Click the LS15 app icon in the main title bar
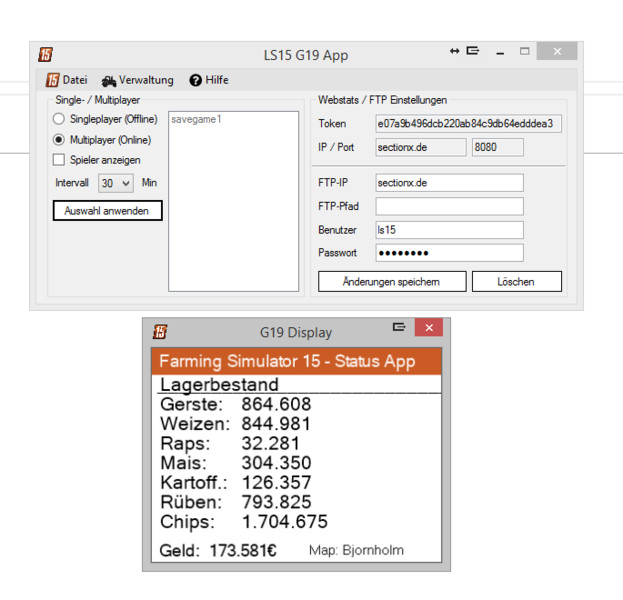The image size is (623, 600). (45, 54)
